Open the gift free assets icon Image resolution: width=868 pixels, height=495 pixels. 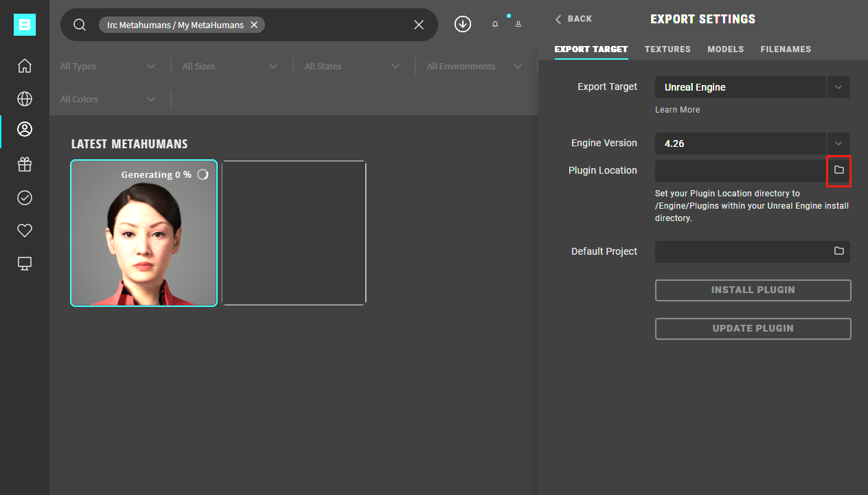point(25,165)
